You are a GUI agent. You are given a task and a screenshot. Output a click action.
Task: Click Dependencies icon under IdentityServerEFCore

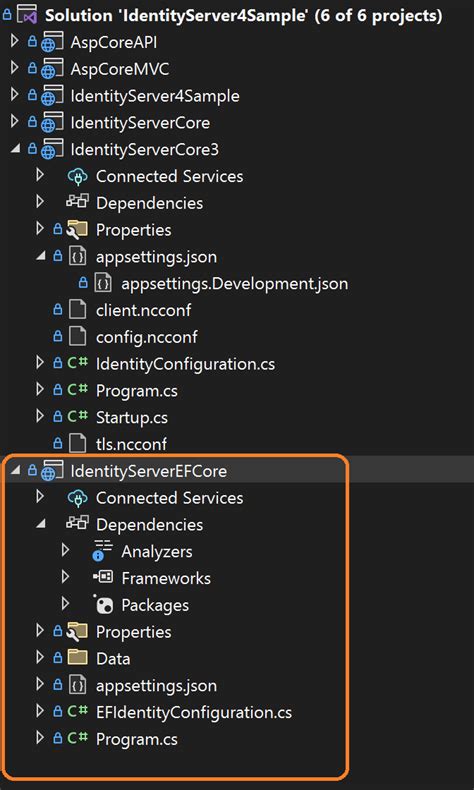point(77,523)
